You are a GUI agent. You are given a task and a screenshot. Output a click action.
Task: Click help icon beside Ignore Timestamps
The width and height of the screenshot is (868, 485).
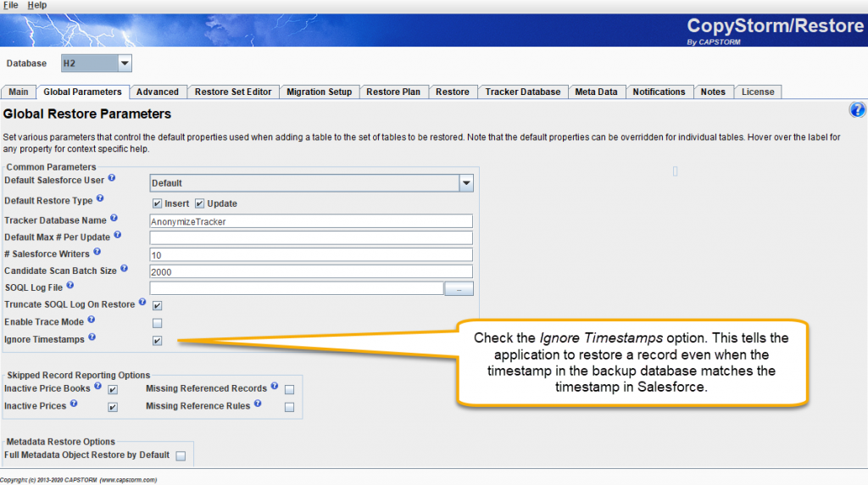point(92,337)
